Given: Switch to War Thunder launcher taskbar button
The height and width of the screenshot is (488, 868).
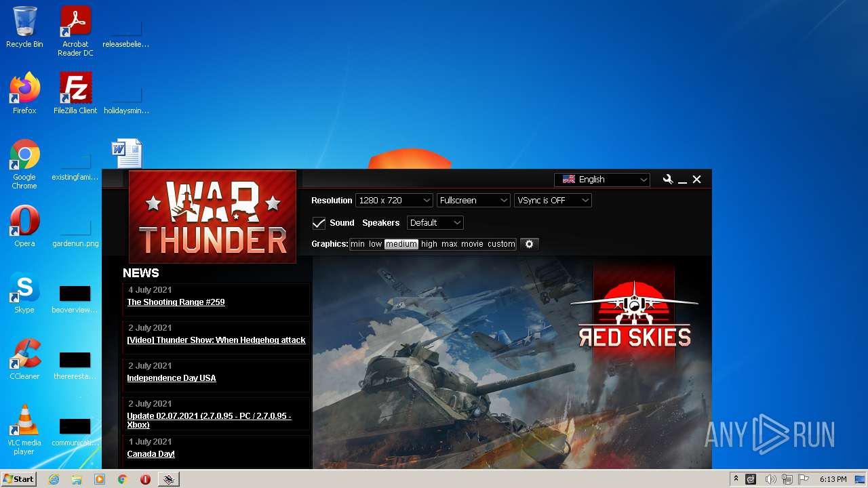Looking at the screenshot, I should point(168,479).
